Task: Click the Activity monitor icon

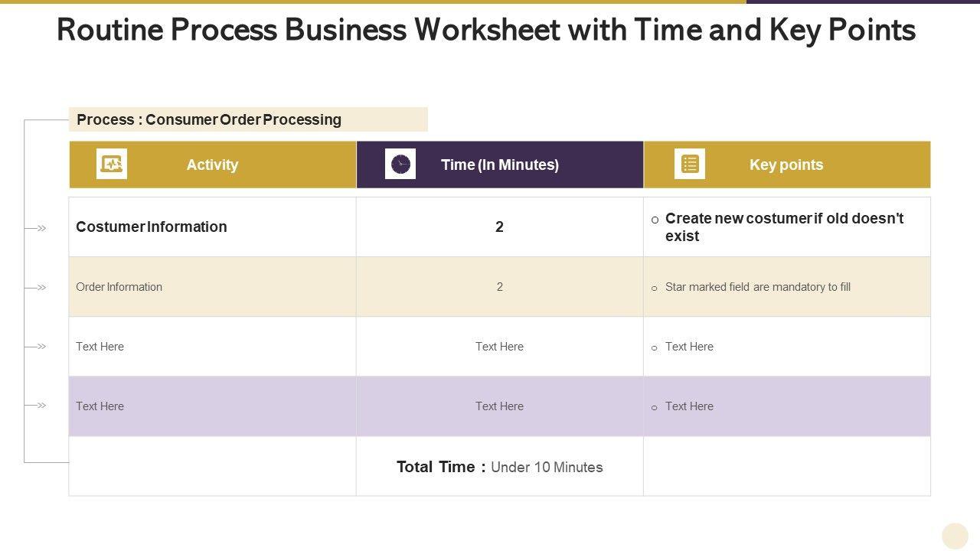Action: [x=112, y=164]
